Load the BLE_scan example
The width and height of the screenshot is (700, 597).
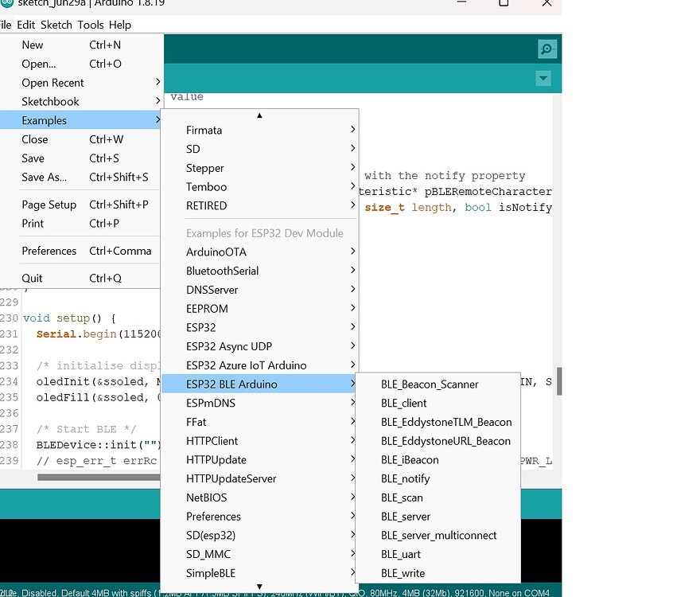click(x=438, y=497)
